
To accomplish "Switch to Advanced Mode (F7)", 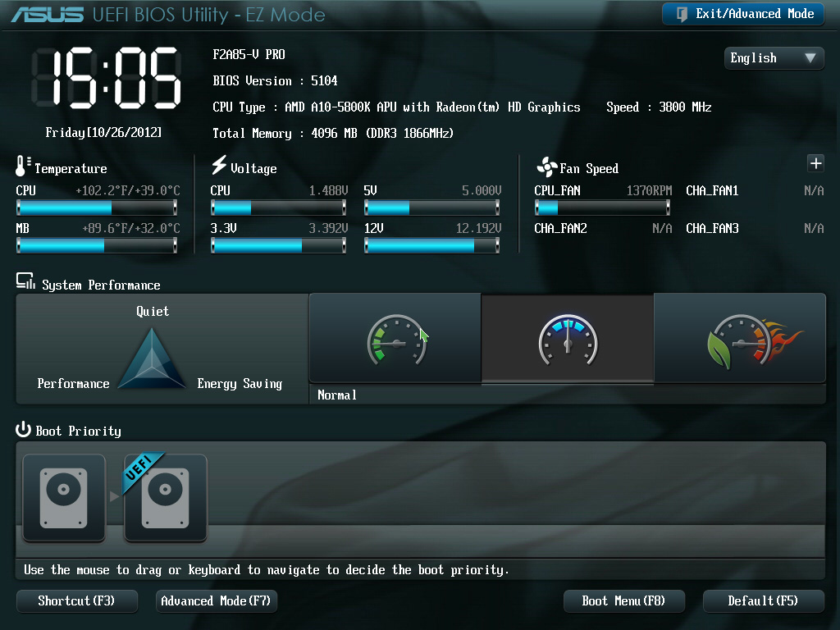I will (216, 600).
